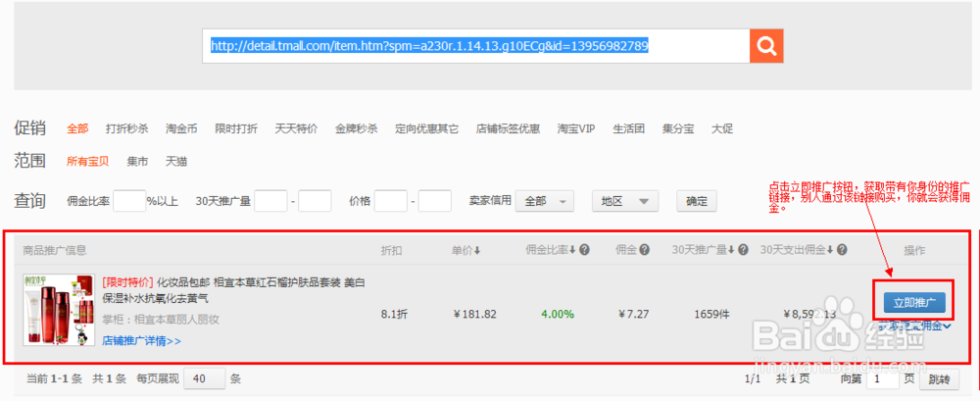980x401 pixels.
Task: Open the 每页展现 40 dropdown
Action: click(x=205, y=378)
